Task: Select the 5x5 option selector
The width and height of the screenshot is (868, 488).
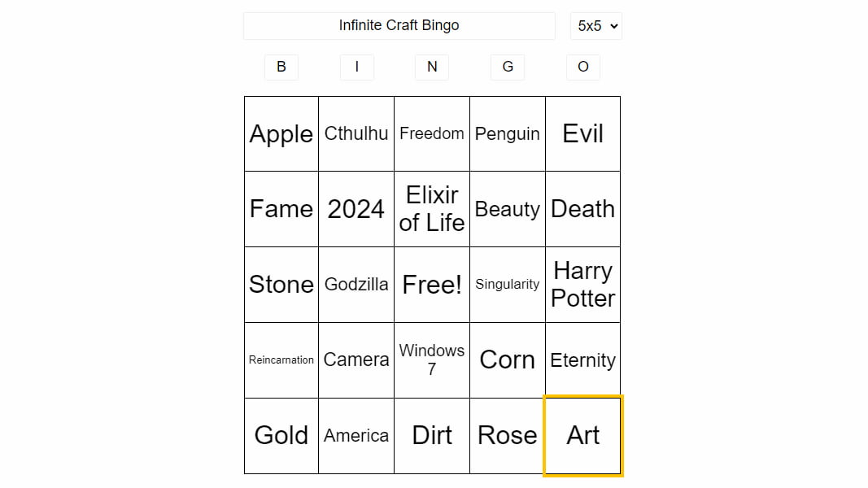Action: click(x=595, y=25)
